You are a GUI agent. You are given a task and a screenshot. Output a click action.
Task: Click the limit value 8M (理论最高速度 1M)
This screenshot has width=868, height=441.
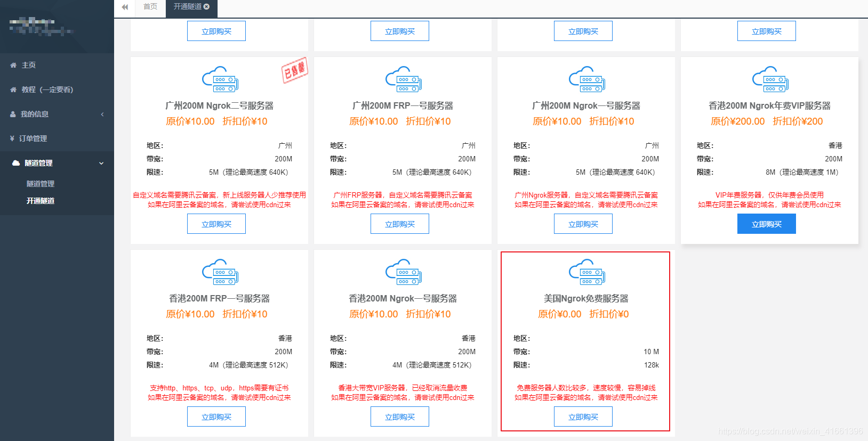(x=802, y=172)
